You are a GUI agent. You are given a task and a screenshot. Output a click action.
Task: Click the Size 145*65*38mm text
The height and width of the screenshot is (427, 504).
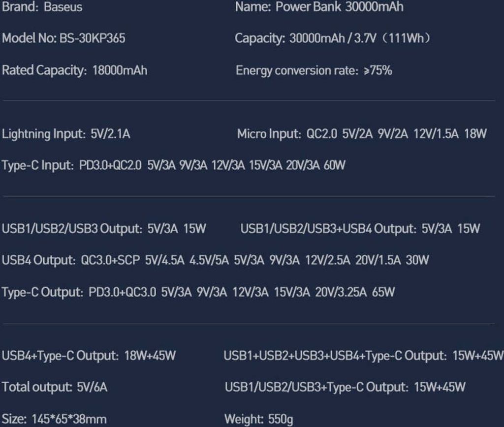coord(54,419)
